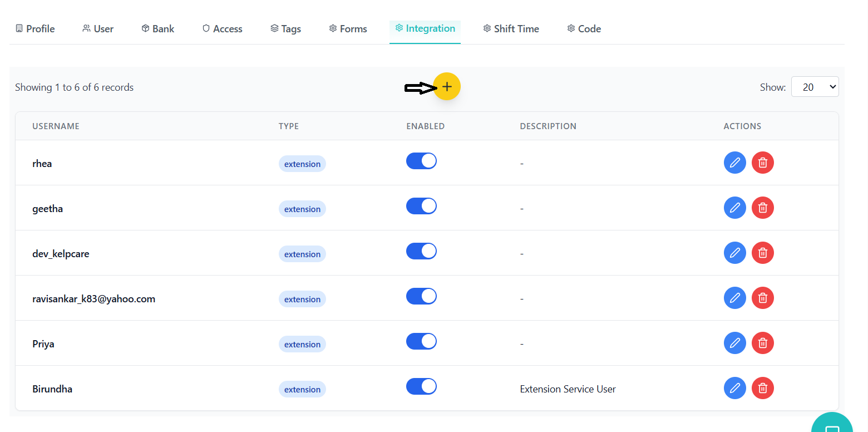Click the USERNAME column header
This screenshot has height=432, width=868.
(x=56, y=126)
